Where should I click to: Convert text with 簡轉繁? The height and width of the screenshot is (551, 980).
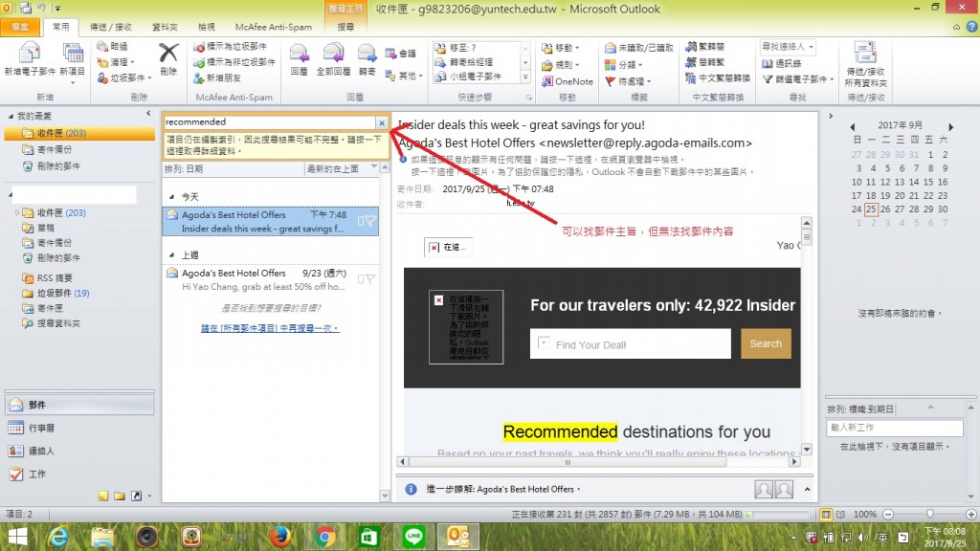(x=705, y=62)
